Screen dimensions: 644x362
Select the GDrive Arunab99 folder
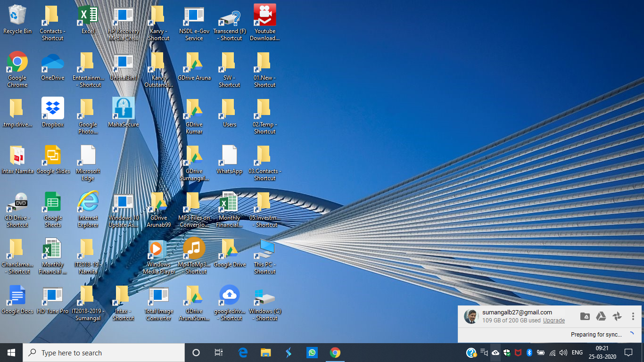[159, 209]
